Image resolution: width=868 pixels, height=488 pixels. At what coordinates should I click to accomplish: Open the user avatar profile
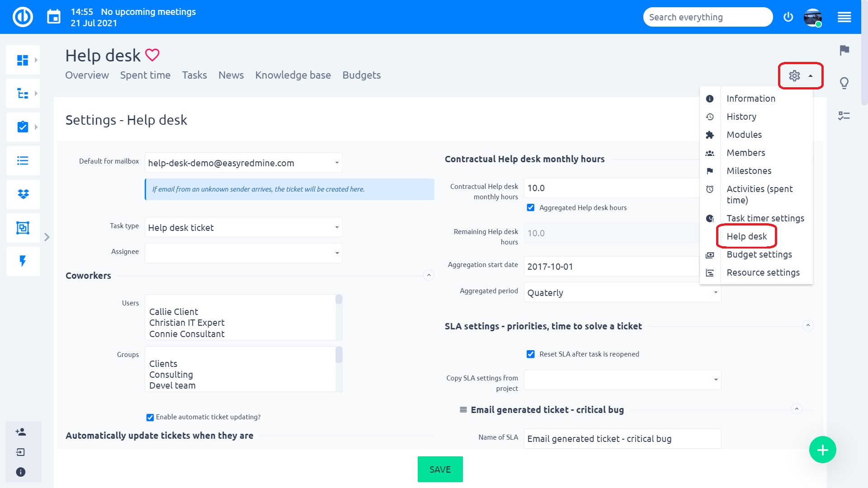tap(812, 17)
